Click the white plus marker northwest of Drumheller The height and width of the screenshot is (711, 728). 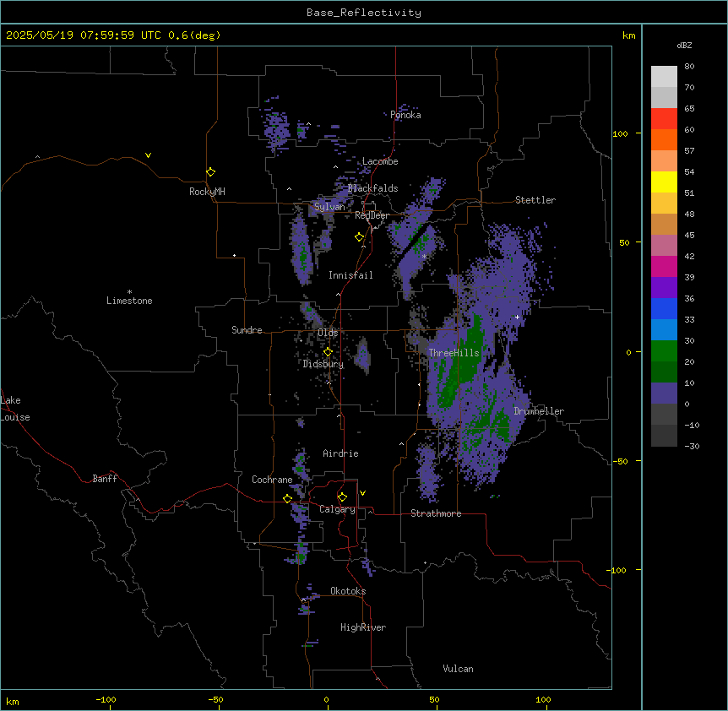[517, 317]
